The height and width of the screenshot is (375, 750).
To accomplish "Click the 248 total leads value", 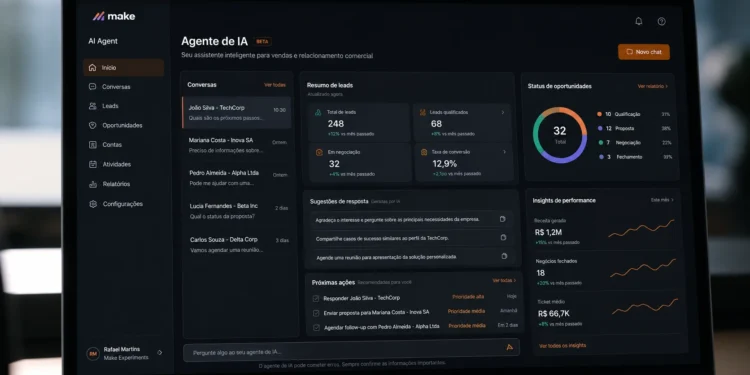I will point(336,124).
